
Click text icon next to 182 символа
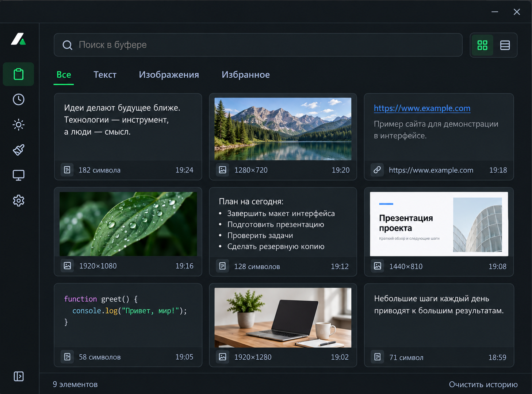(x=67, y=170)
